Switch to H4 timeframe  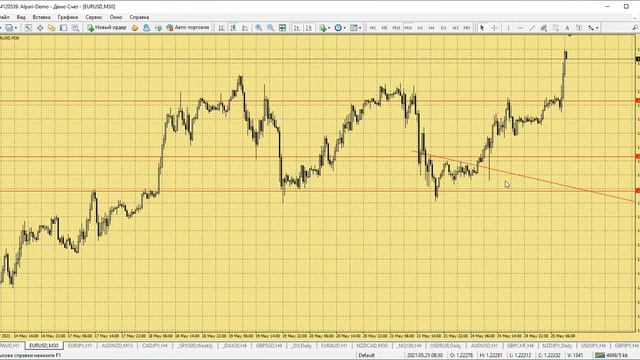click(x=431, y=27)
